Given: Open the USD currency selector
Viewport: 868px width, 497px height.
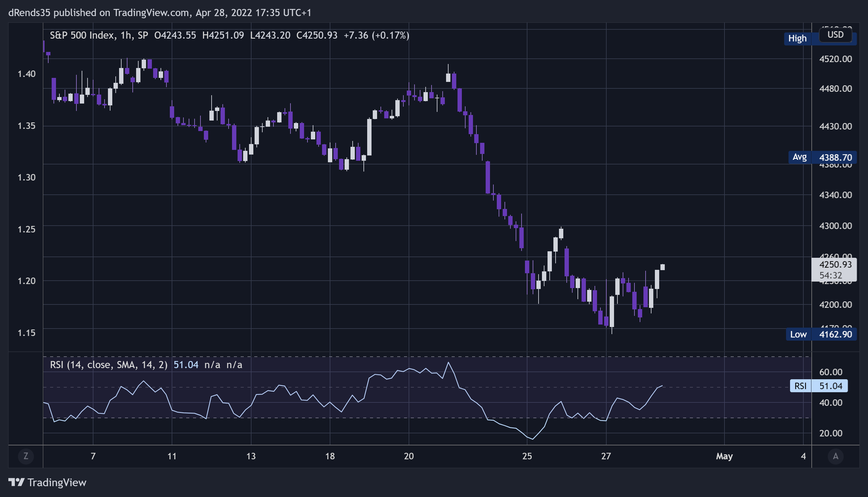Looking at the screenshot, I should (x=836, y=35).
